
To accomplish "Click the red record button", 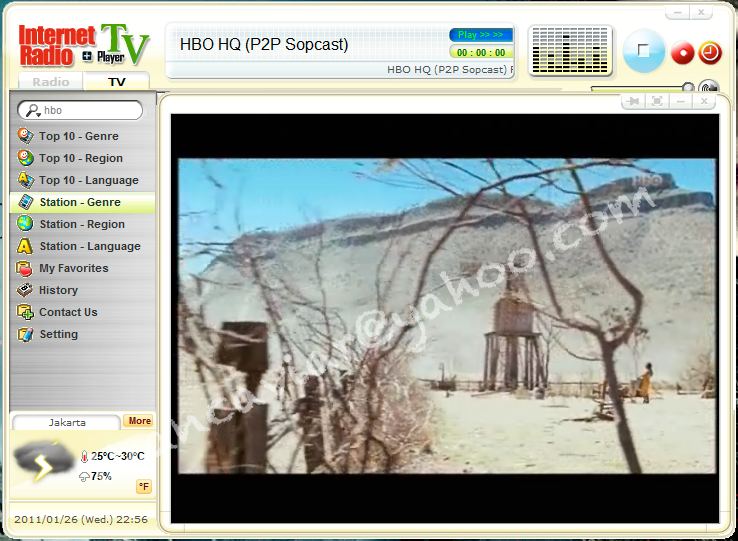I will pyautogui.click(x=682, y=53).
